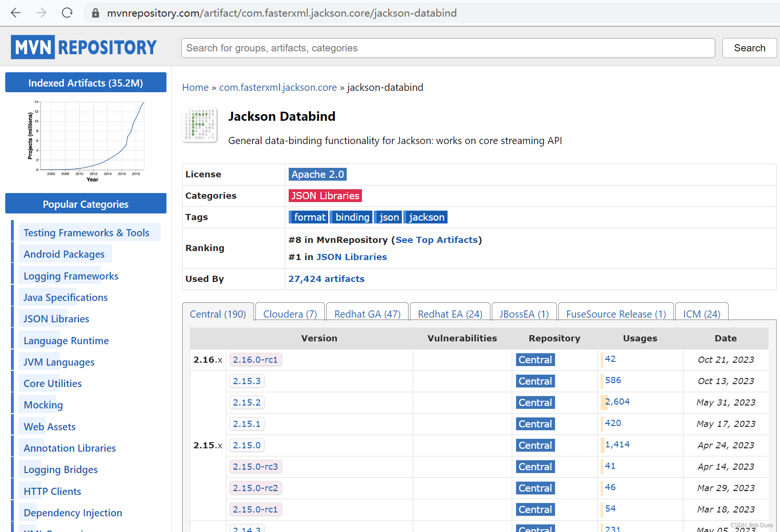Click Central badge in 2.16.0-rc1 row
The width and height of the screenshot is (780, 532).
pos(535,360)
